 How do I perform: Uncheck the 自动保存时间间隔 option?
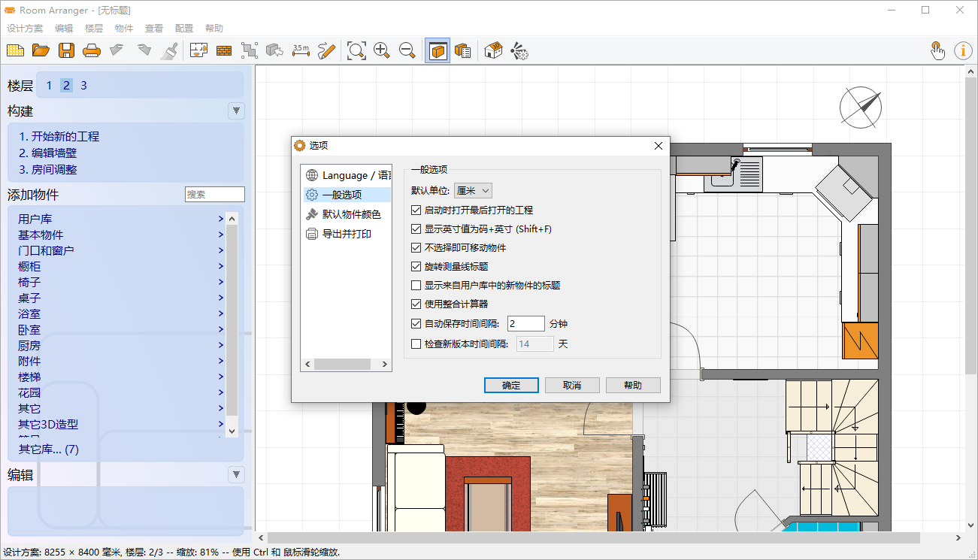(416, 323)
